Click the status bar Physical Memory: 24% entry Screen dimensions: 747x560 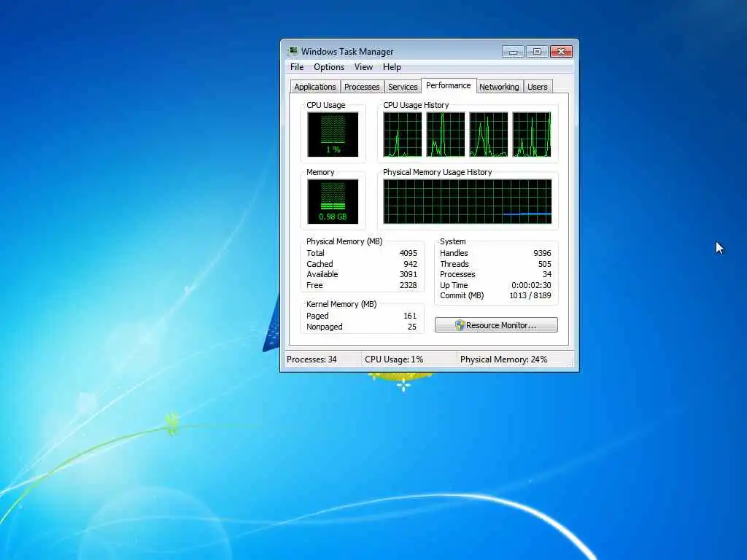click(x=503, y=359)
